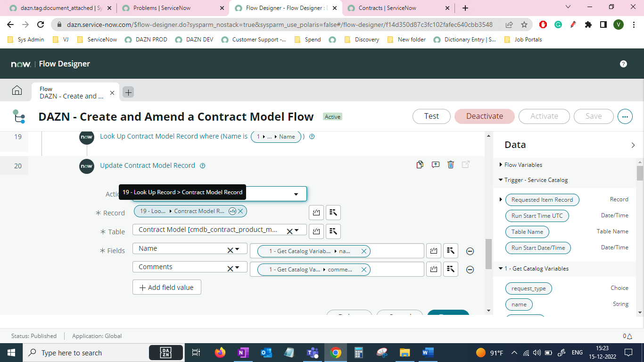Select the Run Start Time UTC data pill

coord(537,216)
